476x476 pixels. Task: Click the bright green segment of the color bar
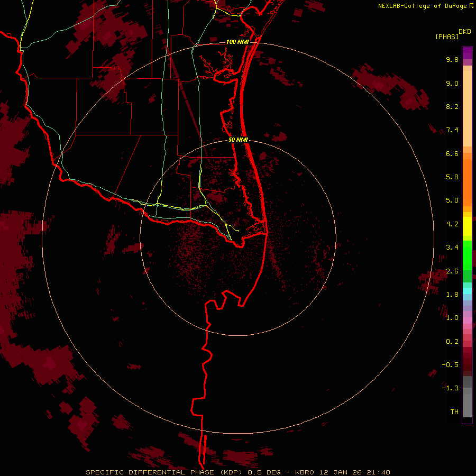point(467,255)
